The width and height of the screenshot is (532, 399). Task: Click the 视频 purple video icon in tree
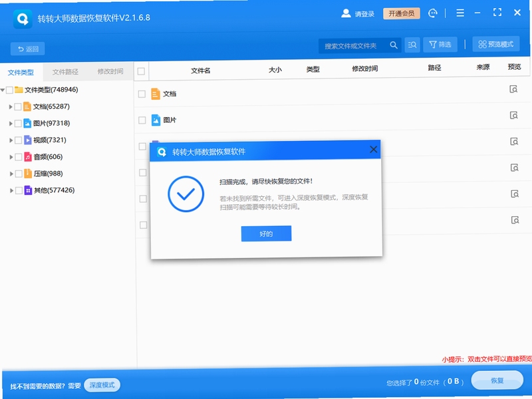point(28,140)
